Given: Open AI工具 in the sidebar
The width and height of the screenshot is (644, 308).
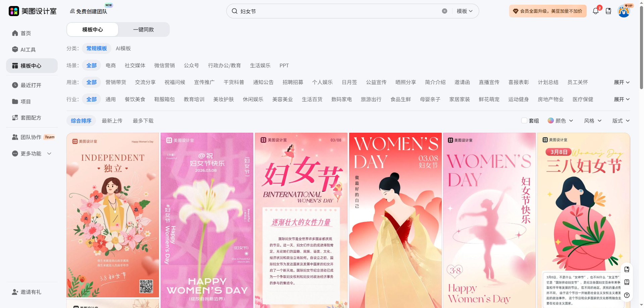Looking at the screenshot, I should click(x=28, y=50).
